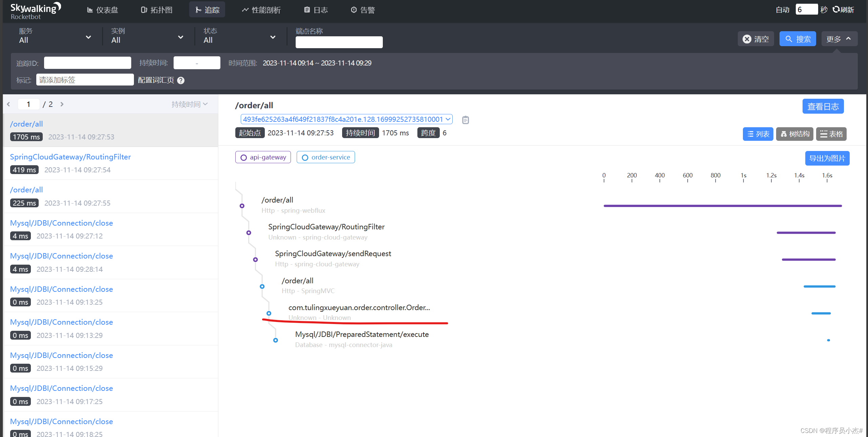Click the SpringCloudGateway/RoutingFilter span node
Image resolution: width=868 pixels, height=437 pixels.
(249, 233)
